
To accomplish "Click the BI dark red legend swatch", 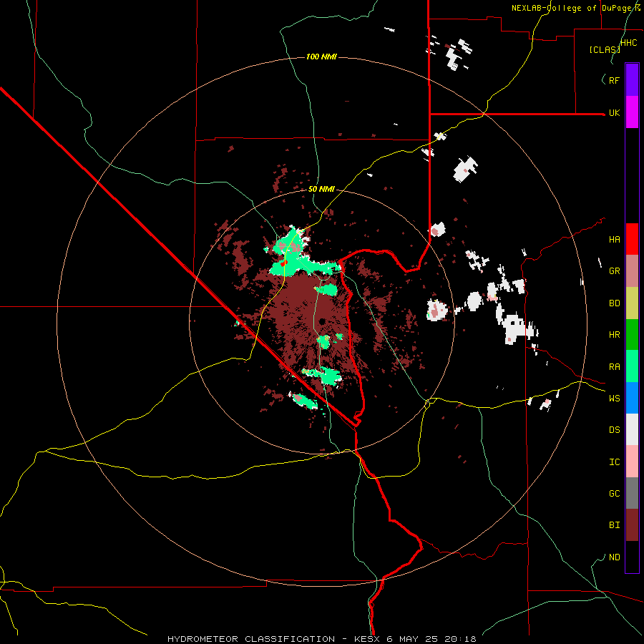I will click(632, 525).
